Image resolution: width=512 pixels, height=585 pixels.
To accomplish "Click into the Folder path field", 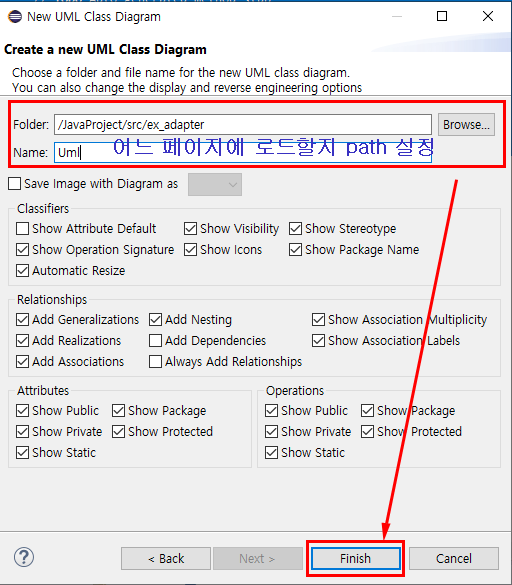I will click(x=243, y=125).
